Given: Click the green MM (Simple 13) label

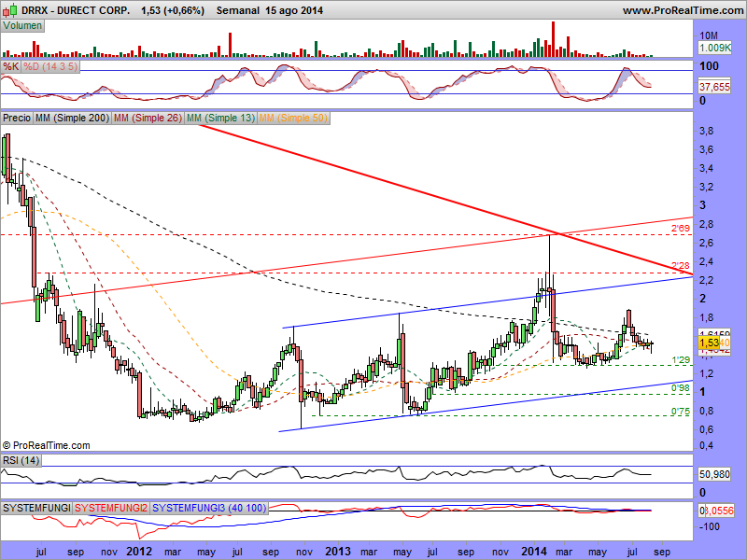Looking at the screenshot, I should [220, 119].
